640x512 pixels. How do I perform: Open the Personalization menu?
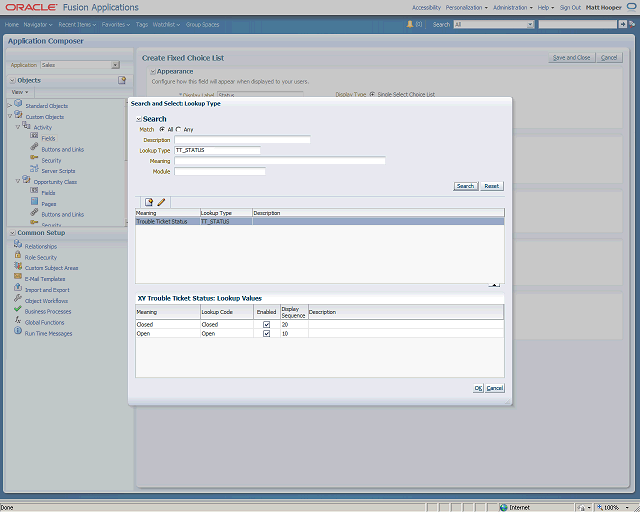[467, 7]
